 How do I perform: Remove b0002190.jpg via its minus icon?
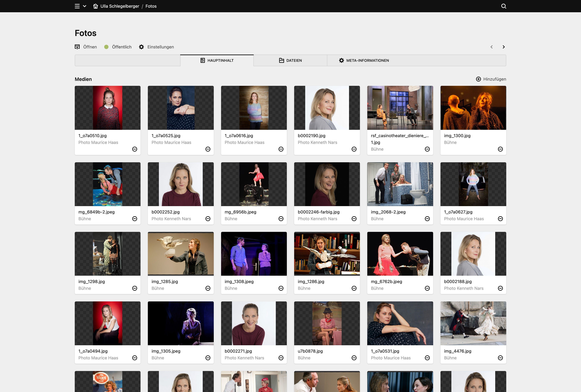coord(354,149)
